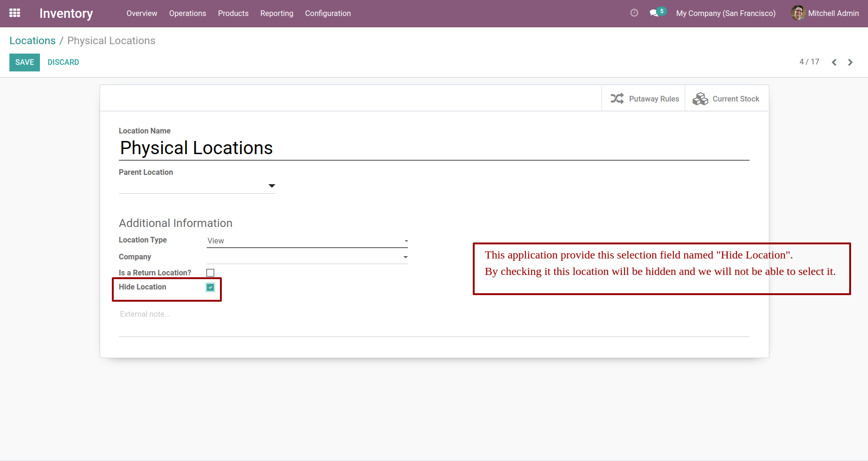Image resolution: width=868 pixels, height=461 pixels.
Task: Open the Location Type dropdown showing View
Action: coord(307,241)
